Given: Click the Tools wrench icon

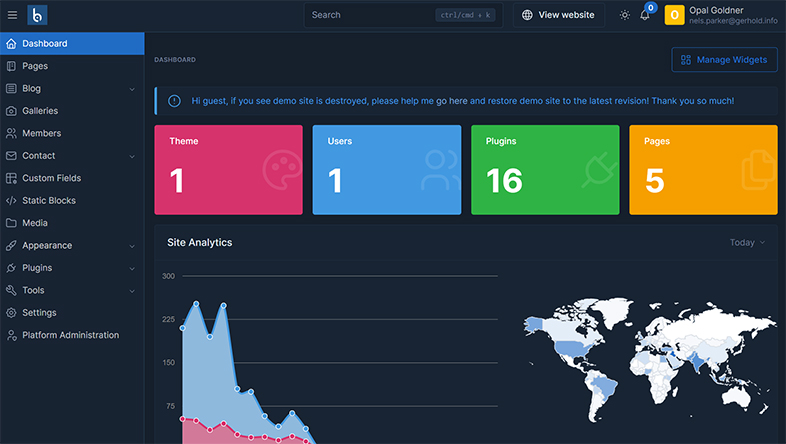Looking at the screenshot, I should (x=11, y=290).
